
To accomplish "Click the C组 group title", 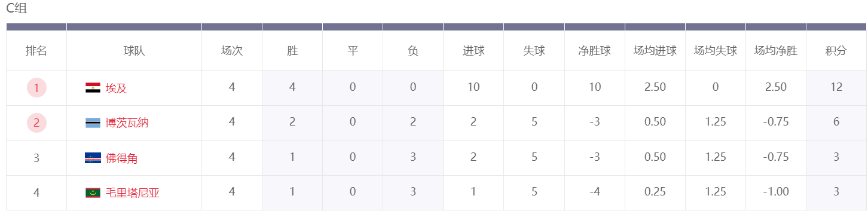I will click(17, 8).
